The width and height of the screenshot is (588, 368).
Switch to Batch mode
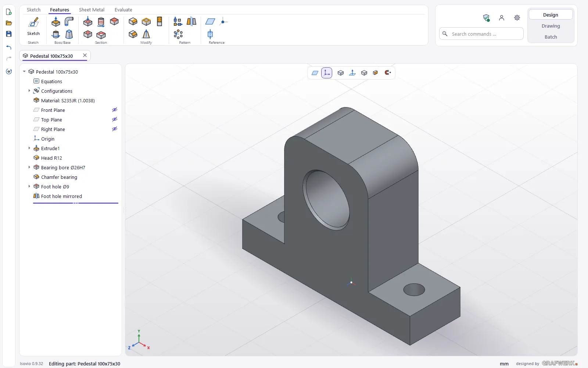coord(551,37)
